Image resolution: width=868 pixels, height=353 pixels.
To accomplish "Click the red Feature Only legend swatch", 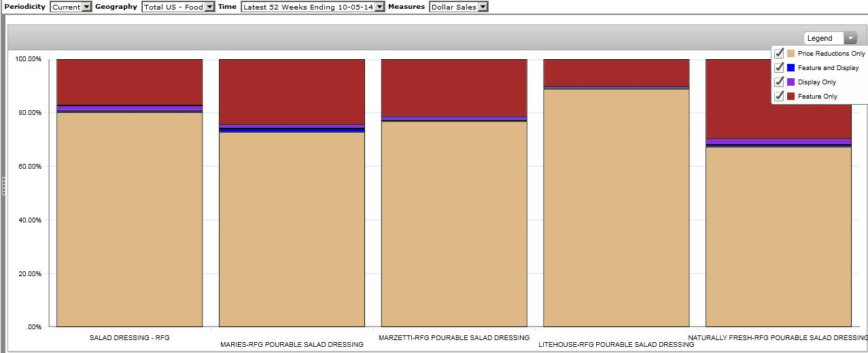I will [x=791, y=96].
